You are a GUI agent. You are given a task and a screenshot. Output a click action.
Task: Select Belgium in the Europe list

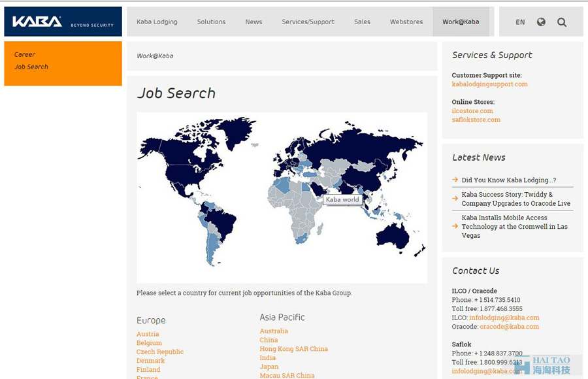pos(149,343)
